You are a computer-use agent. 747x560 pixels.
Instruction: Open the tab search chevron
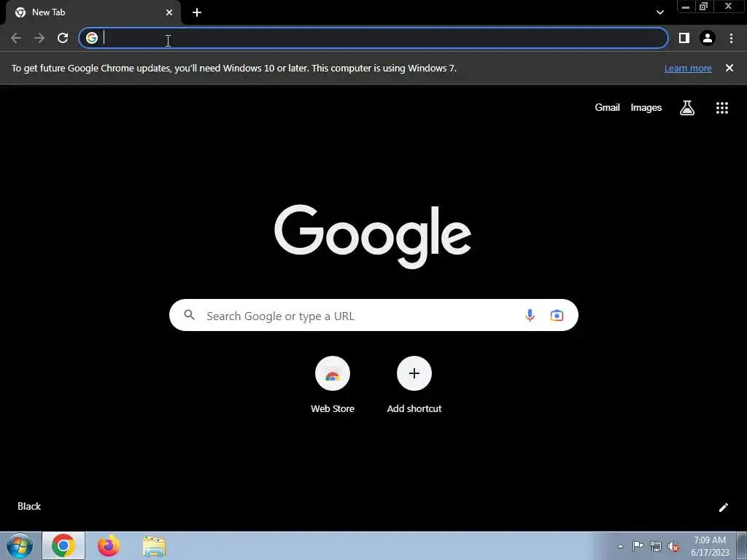tap(659, 12)
